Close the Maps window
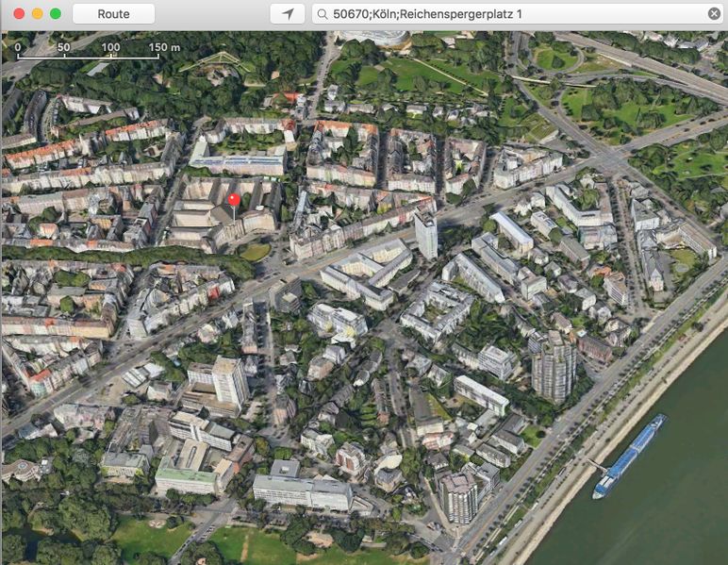This screenshot has width=728, height=565. pos(20,14)
